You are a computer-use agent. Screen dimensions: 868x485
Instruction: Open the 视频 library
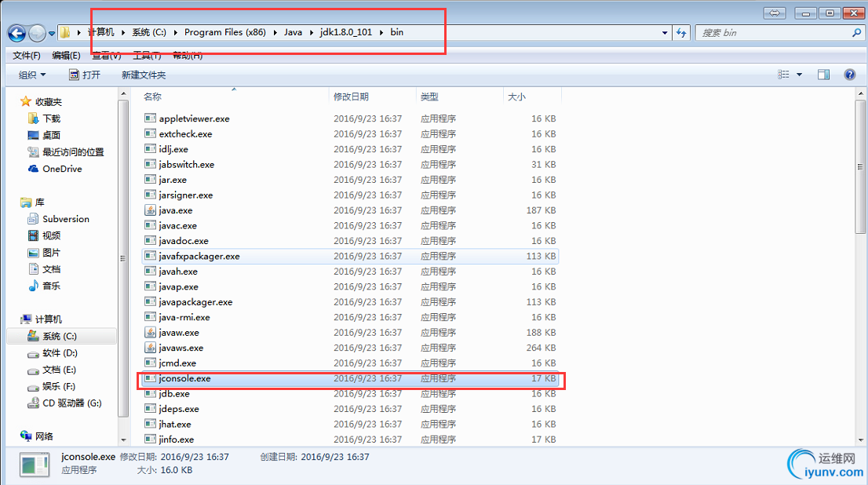point(44,235)
